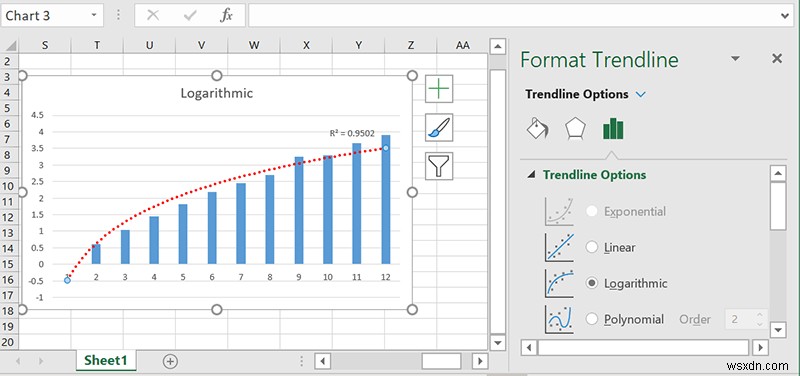
Task: Select the R² = 0.9502 trendline label
Action: (352, 133)
